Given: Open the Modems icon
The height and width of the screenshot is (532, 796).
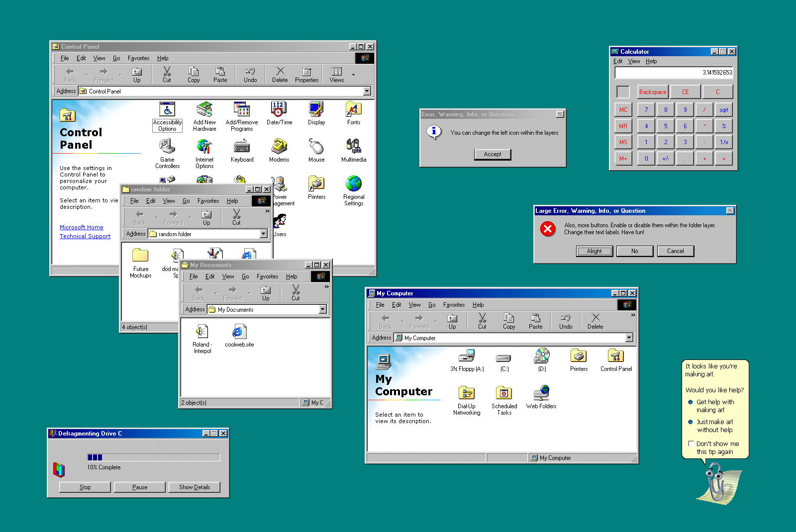Looking at the screenshot, I should pos(279,151).
